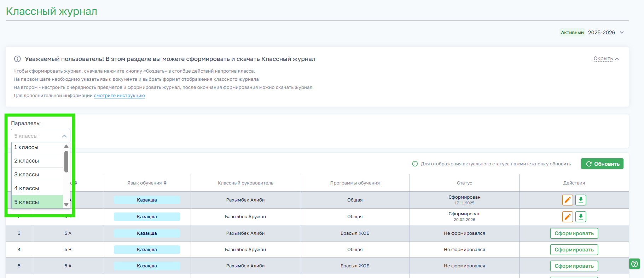Click Не формировался status in row 4
The image size is (644, 278).
[x=464, y=250]
